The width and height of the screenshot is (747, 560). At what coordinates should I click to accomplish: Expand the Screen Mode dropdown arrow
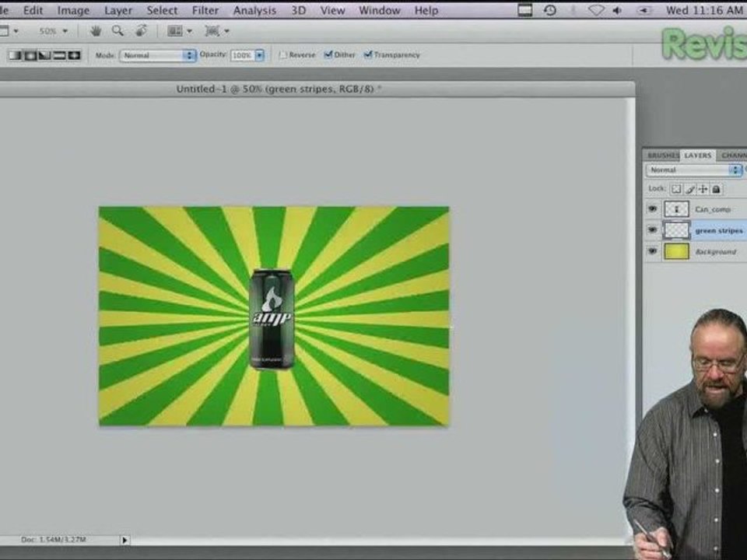(x=226, y=31)
